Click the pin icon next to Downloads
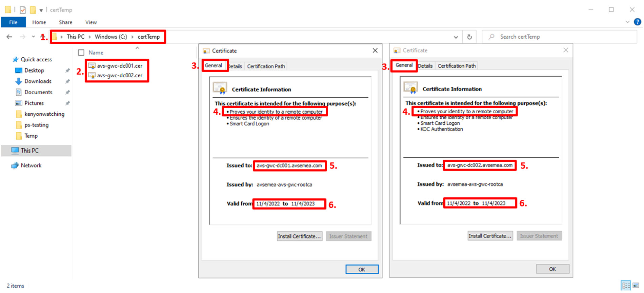 67,81
